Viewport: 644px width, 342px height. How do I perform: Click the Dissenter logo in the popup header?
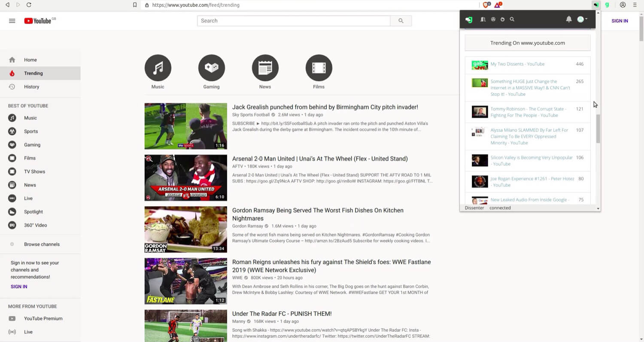tap(469, 19)
